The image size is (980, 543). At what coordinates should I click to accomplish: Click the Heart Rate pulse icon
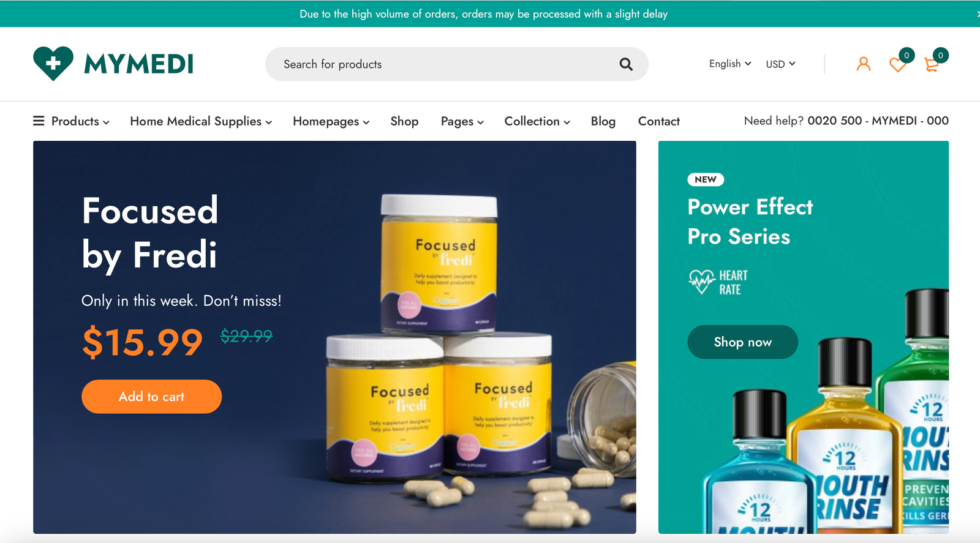pyautogui.click(x=701, y=282)
